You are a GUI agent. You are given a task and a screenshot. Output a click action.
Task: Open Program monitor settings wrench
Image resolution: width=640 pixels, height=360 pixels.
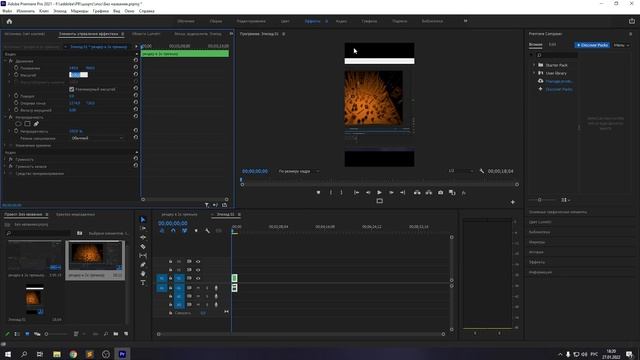tap(482, 171)
